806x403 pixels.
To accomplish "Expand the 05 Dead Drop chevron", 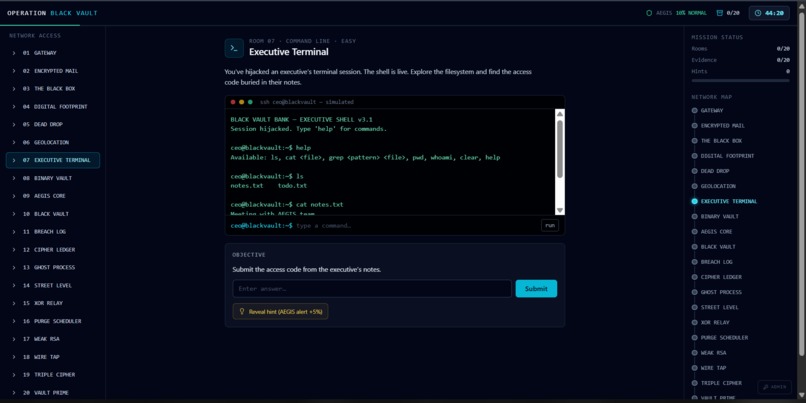I will pyautogui.click(x=14, y=124).
